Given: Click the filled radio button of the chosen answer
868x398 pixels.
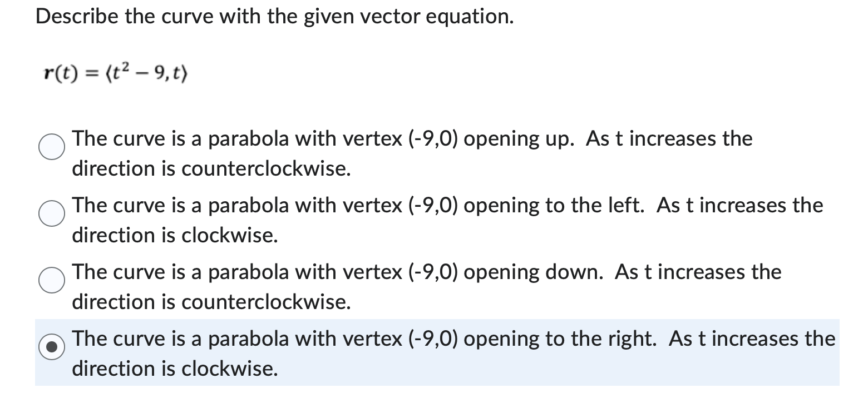Looking at the screenshot, I should [51, 347].
